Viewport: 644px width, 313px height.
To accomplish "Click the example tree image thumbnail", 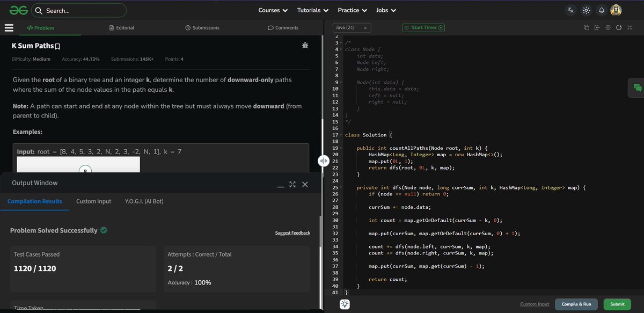I will 78,165.
